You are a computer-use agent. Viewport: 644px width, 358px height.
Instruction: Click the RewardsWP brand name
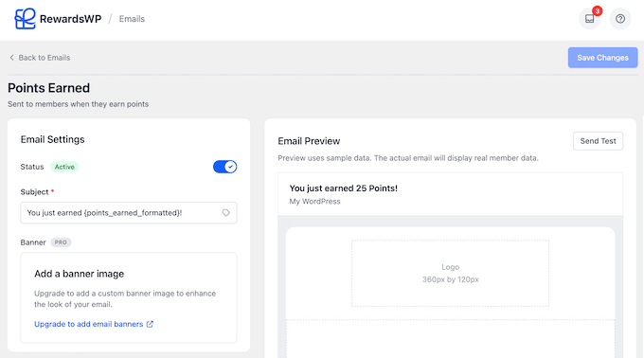pyautogui.click(x=71, y=19)
